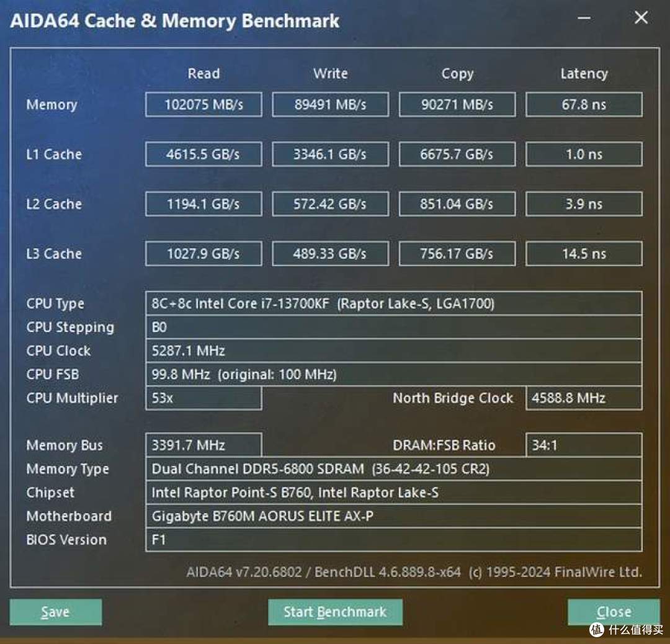Image resolution: width=670 pixels, height=644 pixels.
Task: Click the Start Benchmark button
Action: (x=335, y=612)
